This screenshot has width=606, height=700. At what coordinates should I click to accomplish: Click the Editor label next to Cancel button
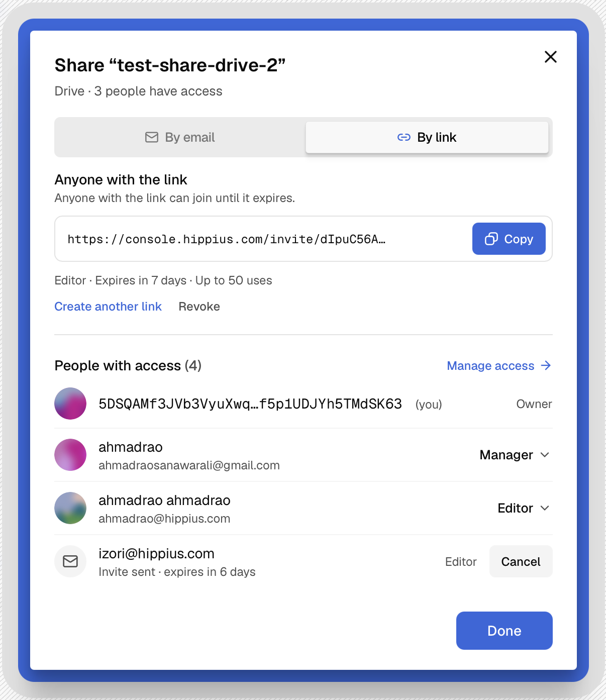(x=461, y=562)
